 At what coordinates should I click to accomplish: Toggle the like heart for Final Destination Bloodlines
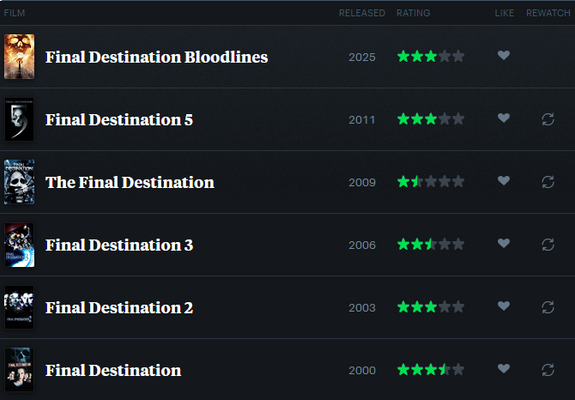503,55
